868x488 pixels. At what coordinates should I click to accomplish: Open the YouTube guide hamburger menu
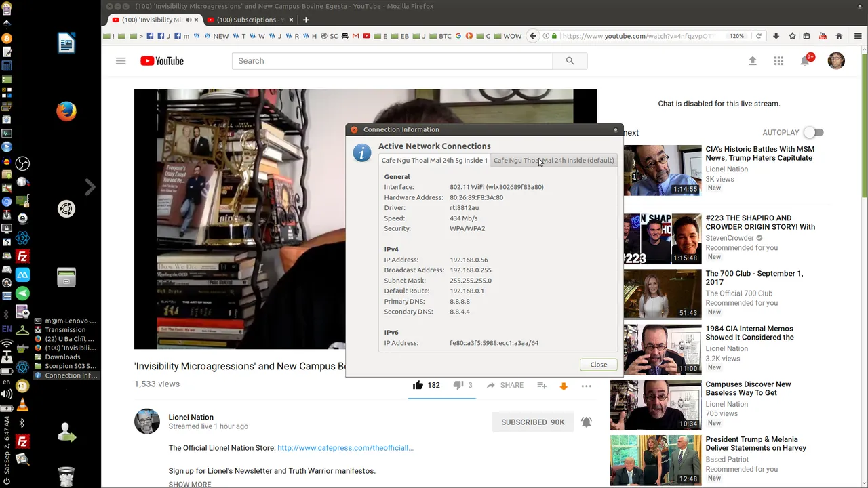(x=121, y=61)
